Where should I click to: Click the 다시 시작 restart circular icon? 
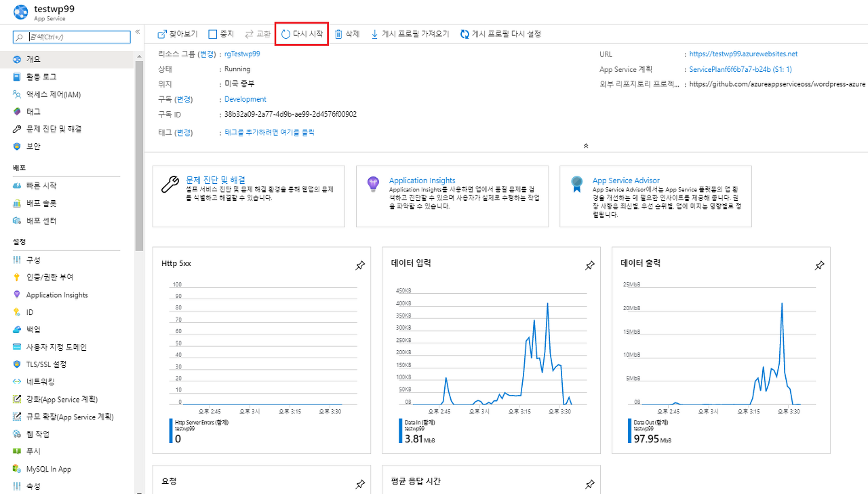pos(285,34)
